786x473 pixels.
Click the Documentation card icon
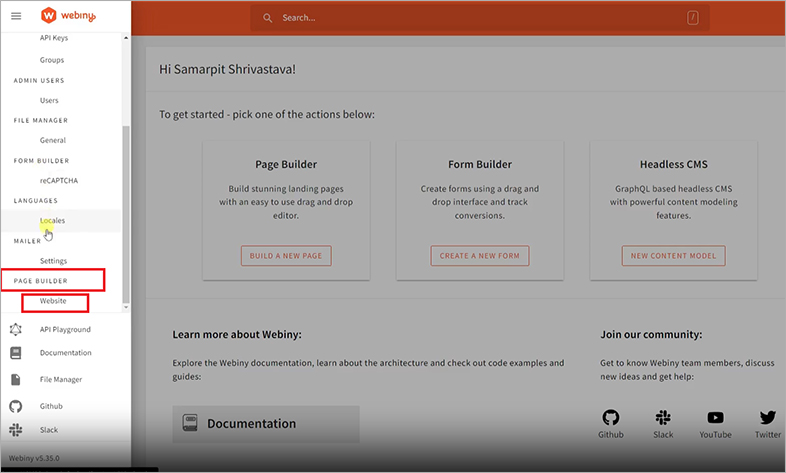[190, 423]
